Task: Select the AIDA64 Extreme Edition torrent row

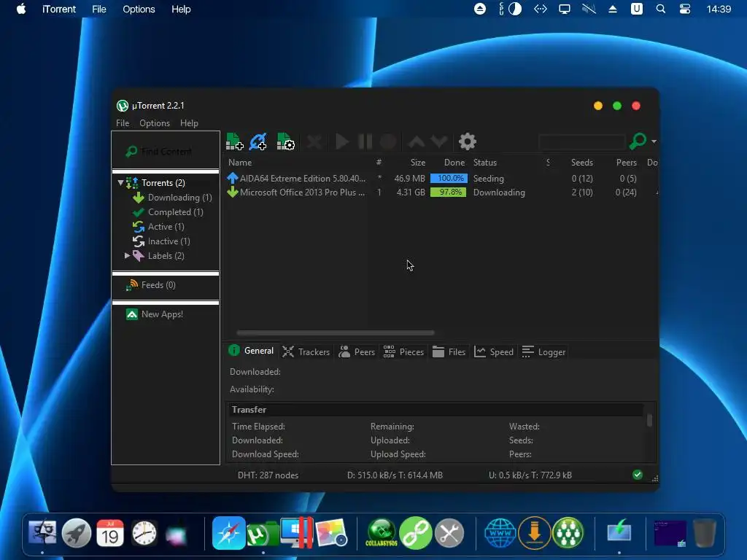Action: pos(441,179)
